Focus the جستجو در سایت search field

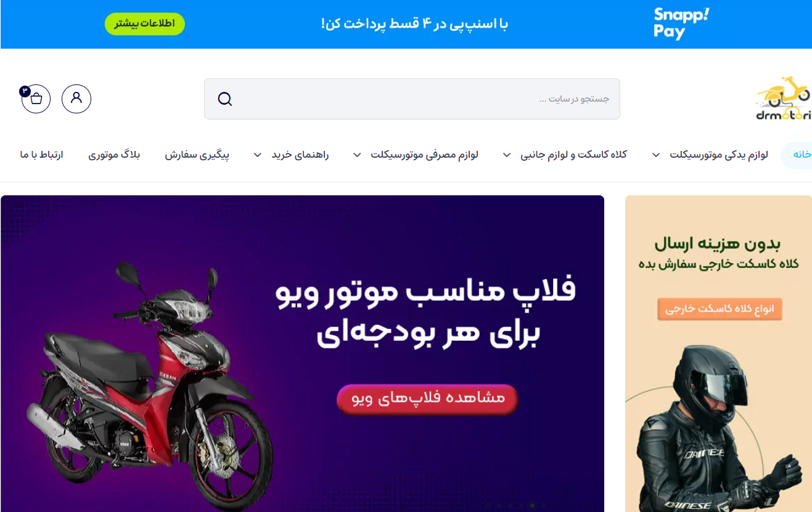(x=412, y=99)
